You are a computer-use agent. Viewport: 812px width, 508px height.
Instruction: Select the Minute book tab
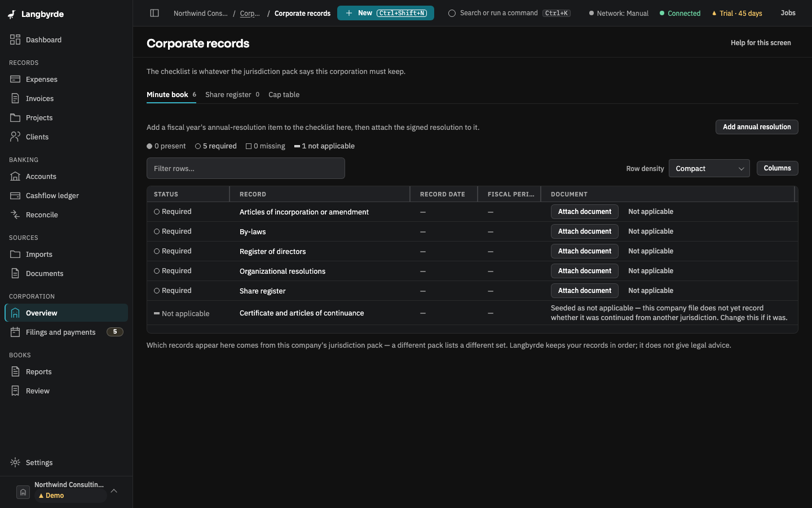coord(171,95)
